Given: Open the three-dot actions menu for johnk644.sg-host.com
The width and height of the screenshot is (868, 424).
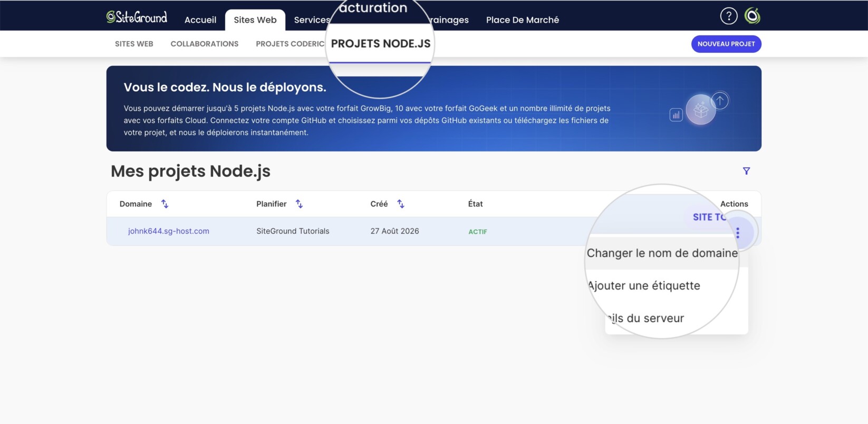Looking at the screenshot, I should (x=738, y=233).
